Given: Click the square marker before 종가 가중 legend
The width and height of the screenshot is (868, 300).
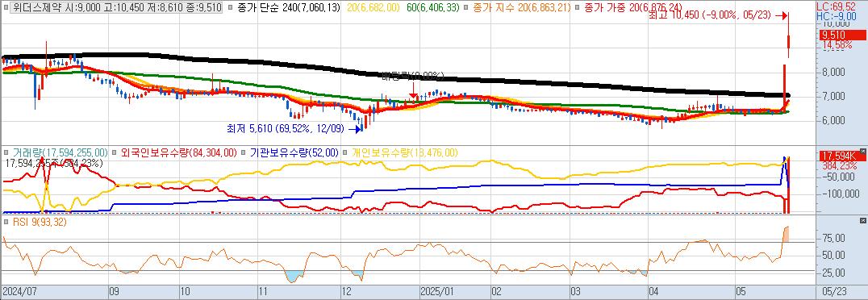Looking at the screenshot, I should point(578,8).
